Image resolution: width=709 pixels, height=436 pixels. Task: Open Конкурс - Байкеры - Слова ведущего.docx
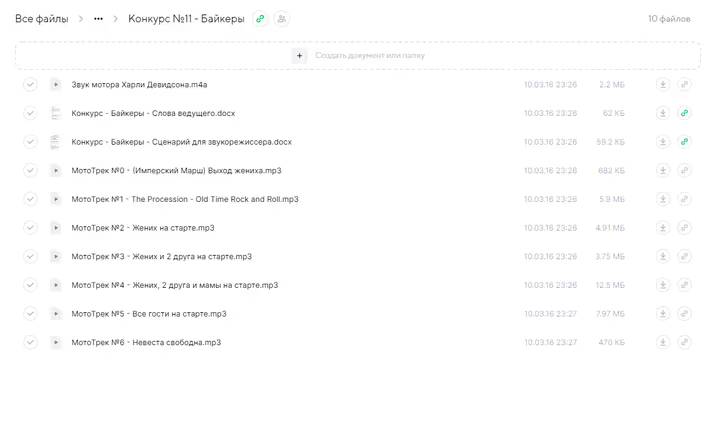(153, 113)
